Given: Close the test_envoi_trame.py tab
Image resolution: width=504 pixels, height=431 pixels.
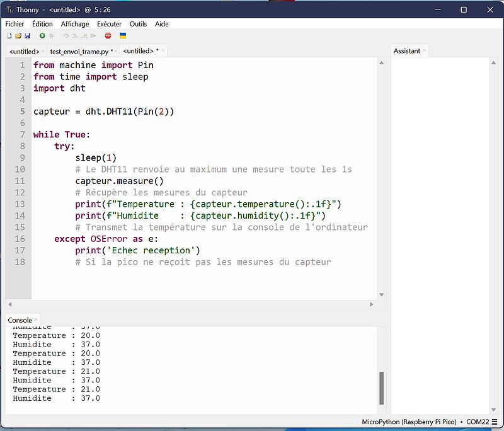Looking at the screenshot, I should pos(116,52).
